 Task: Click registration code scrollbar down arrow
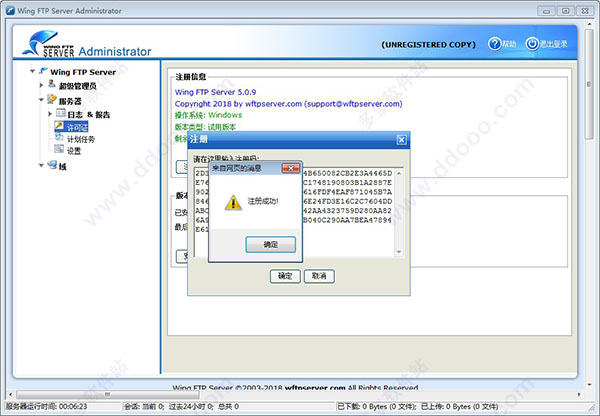(x=399, y=252)
